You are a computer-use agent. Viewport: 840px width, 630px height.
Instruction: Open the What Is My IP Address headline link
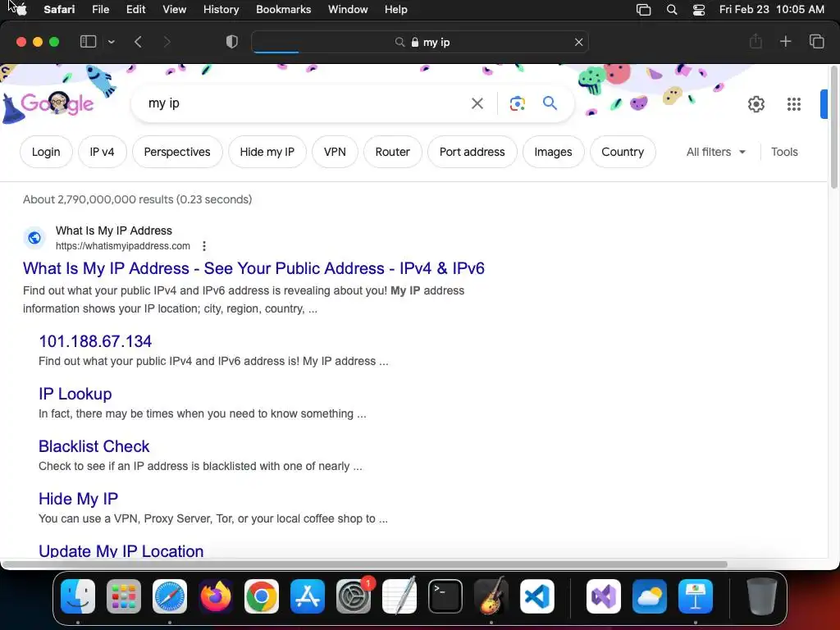pyautogui.click(x=253, y=268)
